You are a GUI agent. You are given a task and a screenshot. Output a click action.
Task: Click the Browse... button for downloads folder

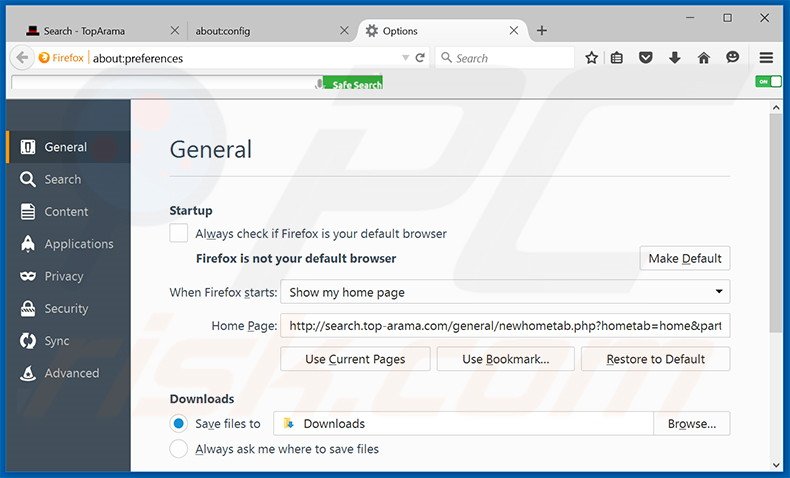pos(692,424)
